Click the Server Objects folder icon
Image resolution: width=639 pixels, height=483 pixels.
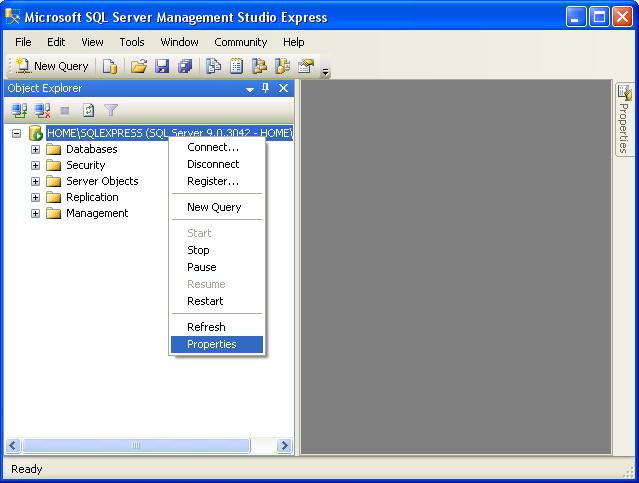[53, 181]
